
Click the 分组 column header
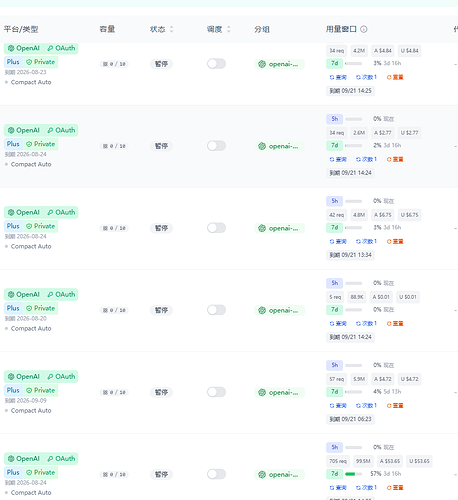click(262, 29)
